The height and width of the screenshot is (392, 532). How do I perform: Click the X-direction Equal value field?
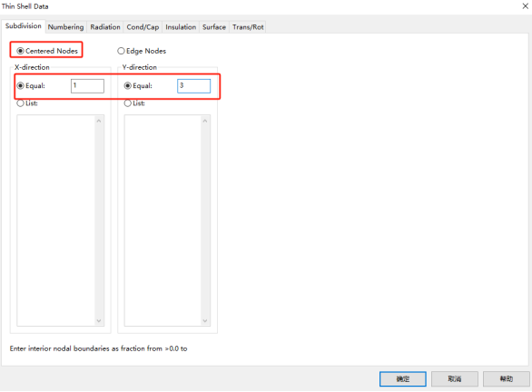coord(87,86)
